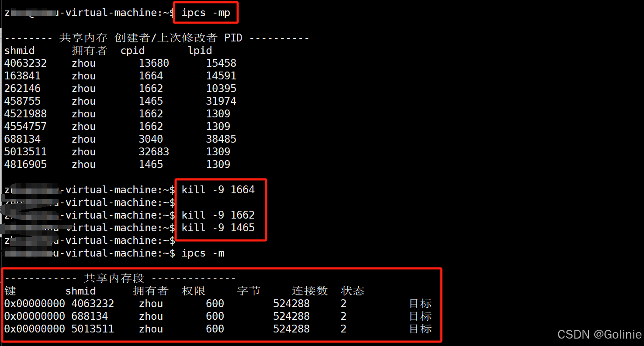Click cpid value 13680
644x346 pixels.
[x=154, y=63]
